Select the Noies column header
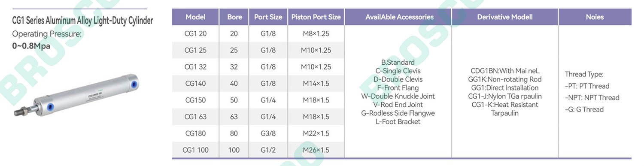This screenshot has height=166, width=644. [x=595, y=17]
